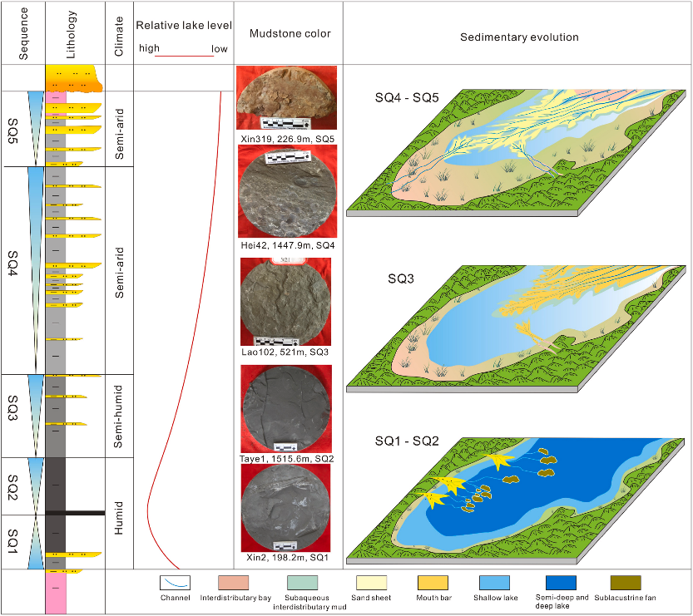Viewport: 693px width, 616px height.
Task: Select the Shallow lake legend swatch
Action: 496,583
